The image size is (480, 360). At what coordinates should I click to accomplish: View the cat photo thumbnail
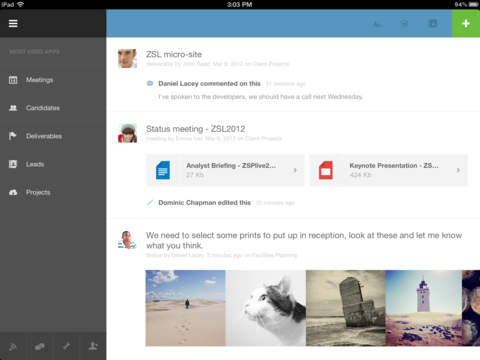[266, 308]
